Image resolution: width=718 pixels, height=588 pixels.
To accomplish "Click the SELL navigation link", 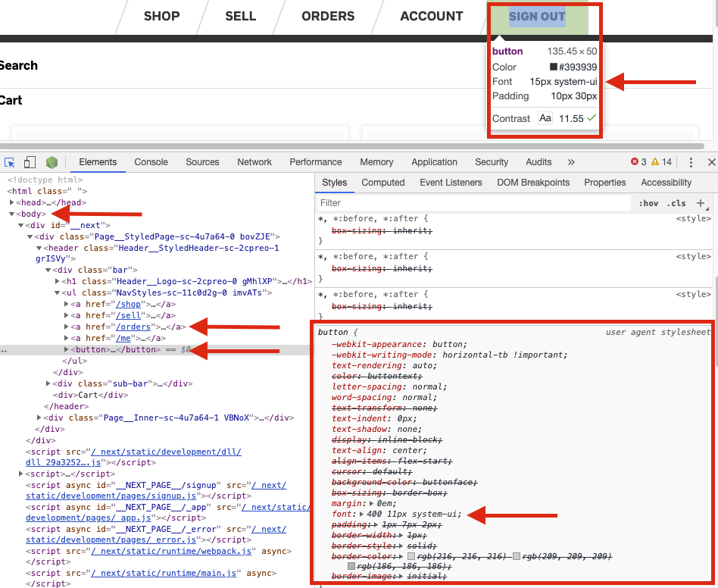I will pyautogui.click(x=240, y=16).
